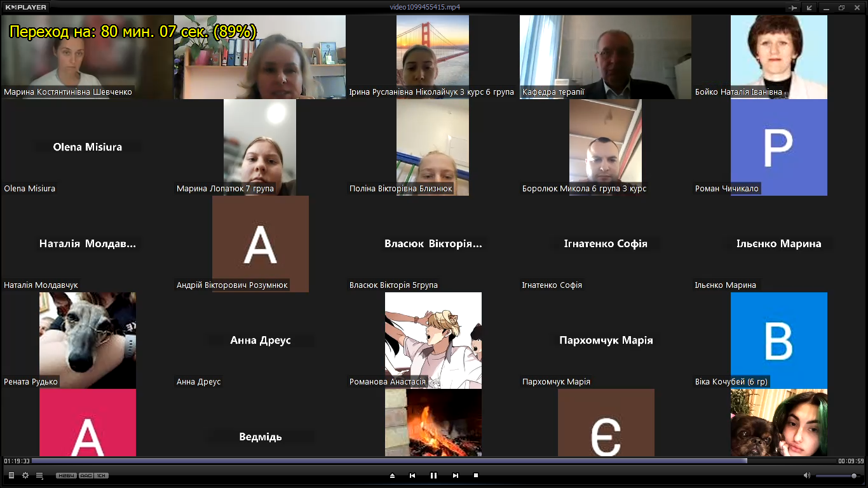The image size is (868, 488).
Task: Click the eject/open file button
Action: (392, 475)
